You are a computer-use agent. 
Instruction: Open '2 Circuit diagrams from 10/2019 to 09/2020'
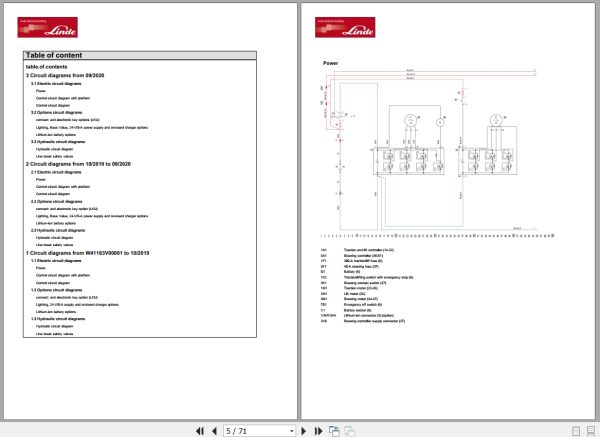click(78, 164)
